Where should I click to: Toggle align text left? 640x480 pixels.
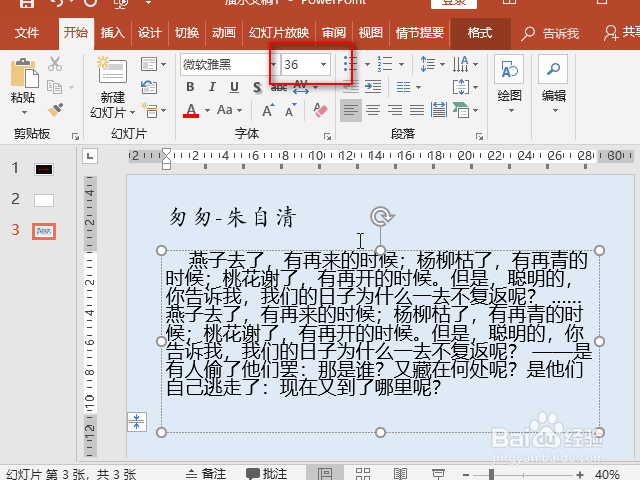(x=351, y=110)
